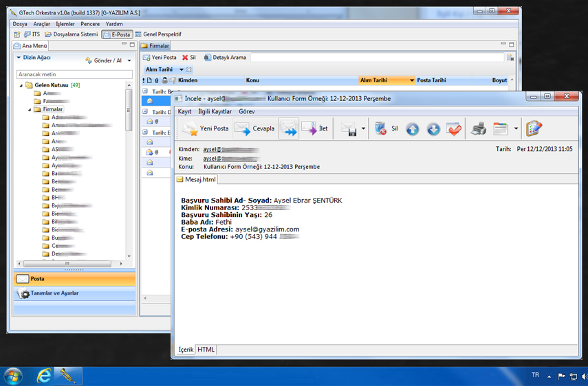Viewport: 588px width, 386px height.
Task: Switch to the ITS perspective
Action: [32, 34]
